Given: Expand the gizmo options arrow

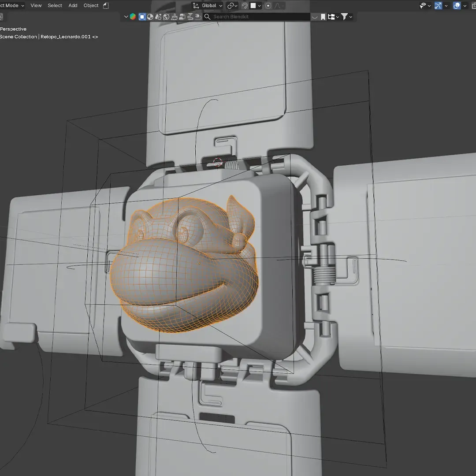Looking at the screenshot, I should pyautogui.click(x=446, y=5).
